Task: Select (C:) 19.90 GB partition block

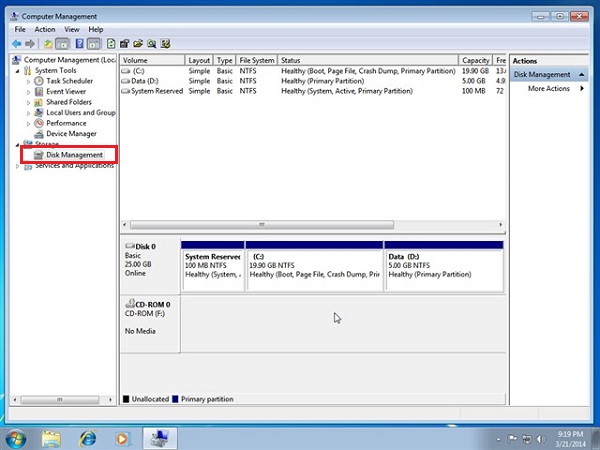Action: tap(314, 266)
